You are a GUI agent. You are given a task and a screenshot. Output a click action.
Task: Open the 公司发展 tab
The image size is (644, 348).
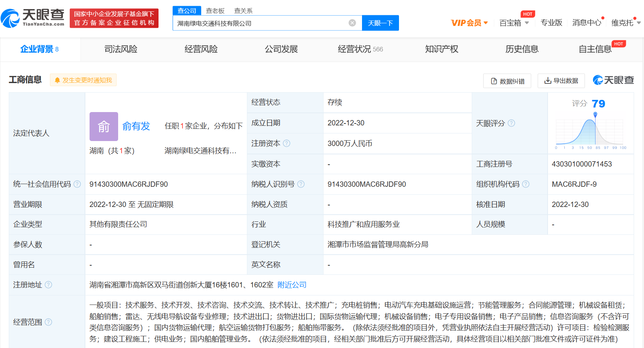pyautogui.click(x=281, y=49)
